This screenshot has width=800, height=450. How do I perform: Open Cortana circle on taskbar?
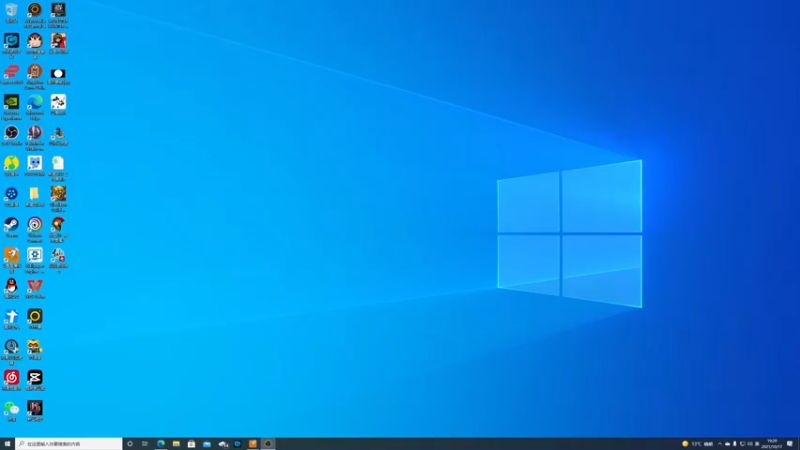pos(130,444)
